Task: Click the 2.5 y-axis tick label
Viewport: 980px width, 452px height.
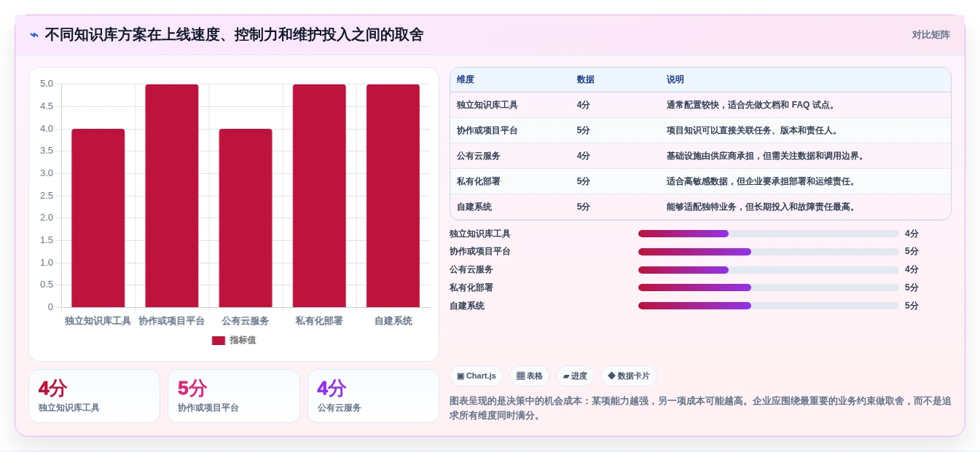Action: pos(47,196)
